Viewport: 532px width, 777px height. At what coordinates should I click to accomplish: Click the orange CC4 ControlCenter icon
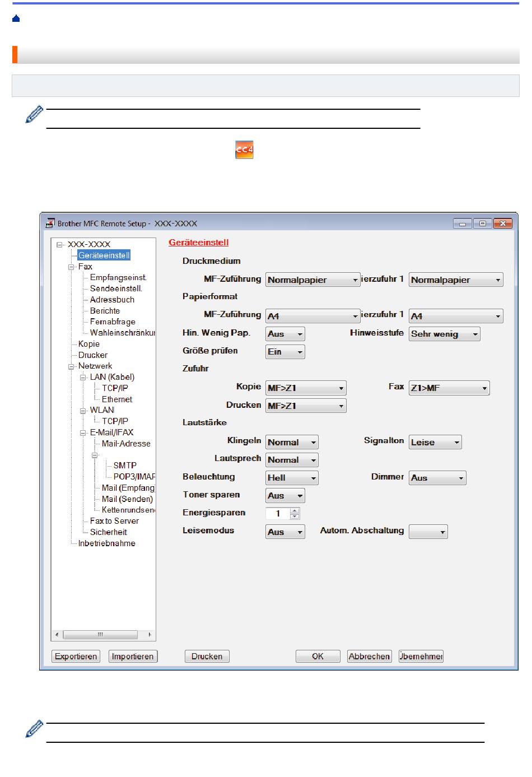pyautogui.click(x=244, y=150)
